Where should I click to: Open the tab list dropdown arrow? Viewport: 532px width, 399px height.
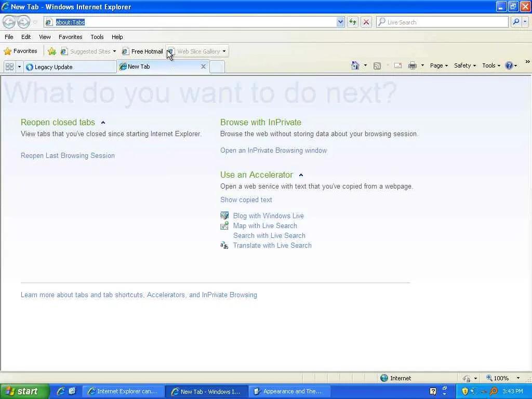pos(19,66)
